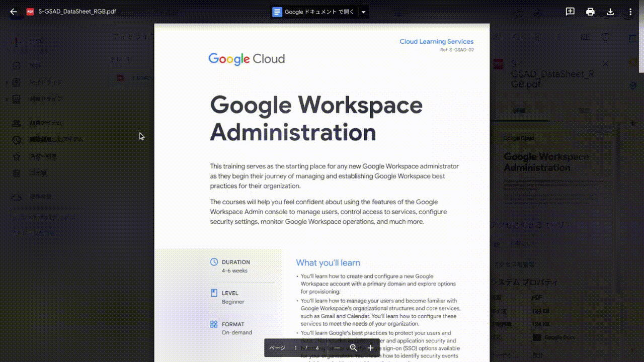This screenshot has width=644, height=362.
Task: Click the "Beginner" level value
Action: click(233, 302)
